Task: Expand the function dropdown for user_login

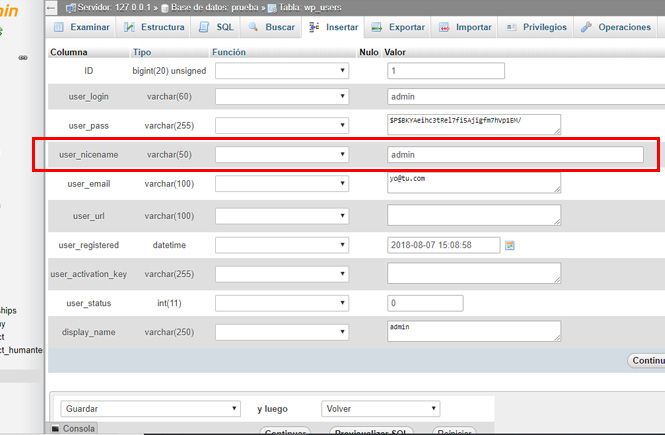Action: (x=282, y=97)
